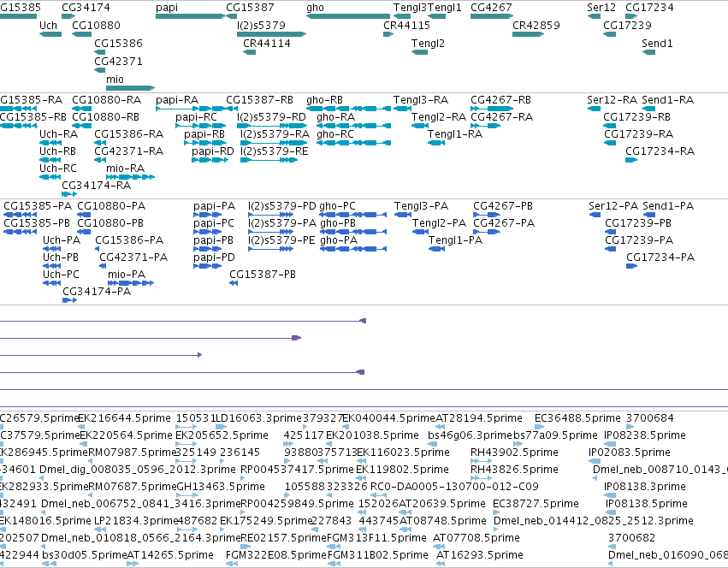The image size is (728, 568).
Task: Select protein Uch-PB
Action: tap(61, 257)
